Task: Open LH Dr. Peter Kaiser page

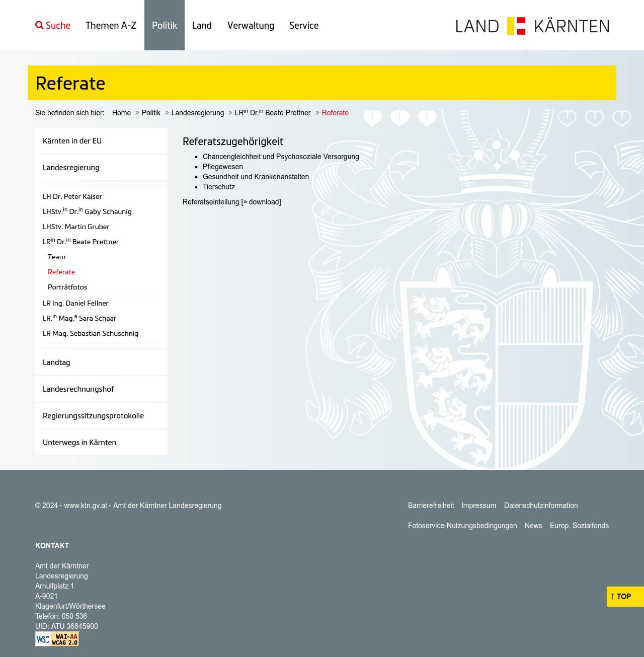Action: point(72,196)
